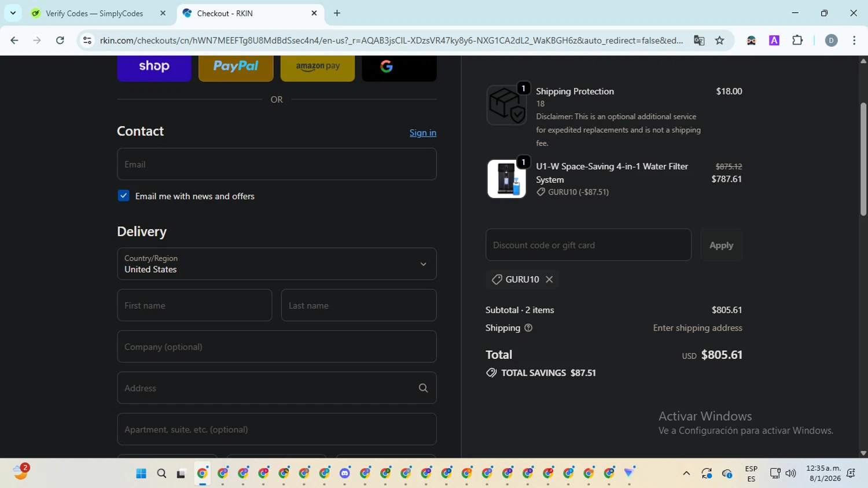Open the extension icon with glasses face
The image size is (868, 488).
(751, 41)
